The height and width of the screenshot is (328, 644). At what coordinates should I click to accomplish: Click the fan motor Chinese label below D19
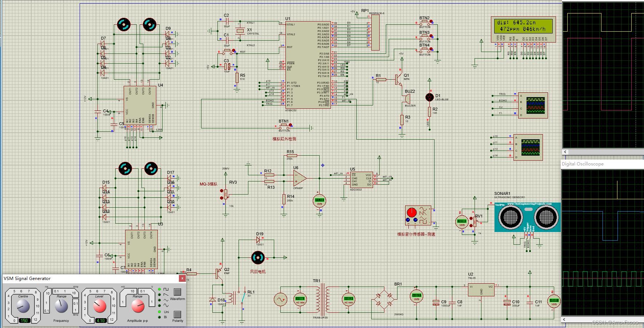pos(258,271)
